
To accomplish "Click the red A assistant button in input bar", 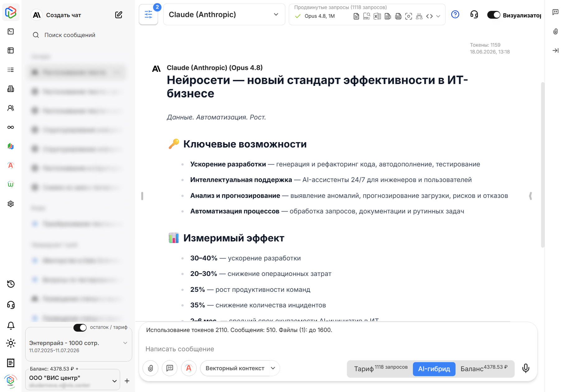I will (189, 368).
